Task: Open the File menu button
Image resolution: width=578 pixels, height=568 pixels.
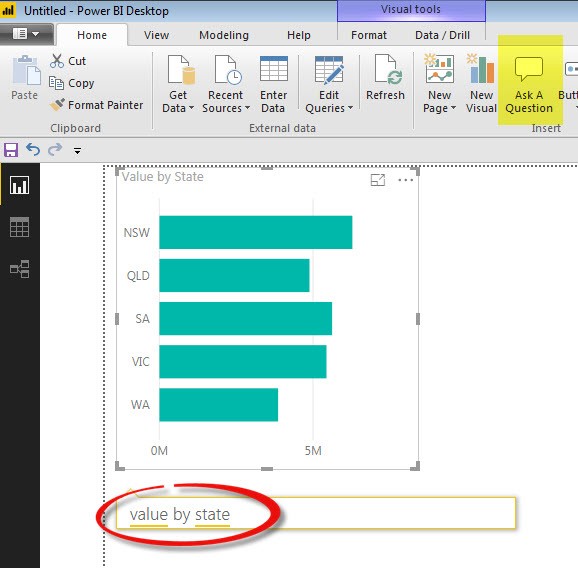Action: point(26,34)
